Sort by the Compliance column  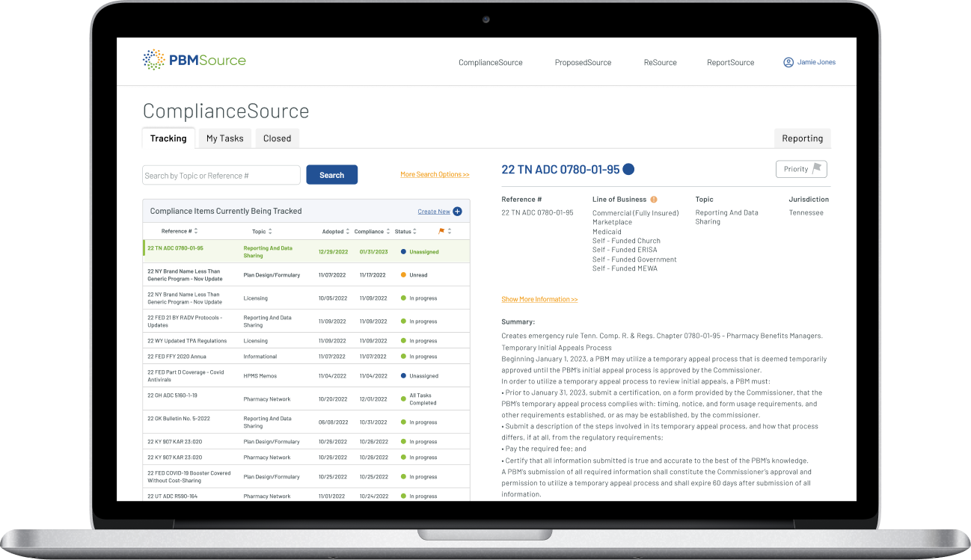[x=372, y=231]
